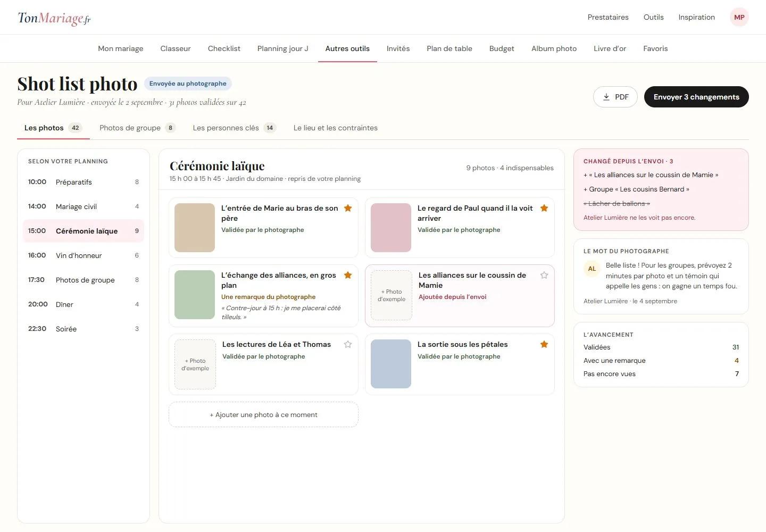Open the Inspiration top link
The image size is (766, 532).
[x=696, y=17]
